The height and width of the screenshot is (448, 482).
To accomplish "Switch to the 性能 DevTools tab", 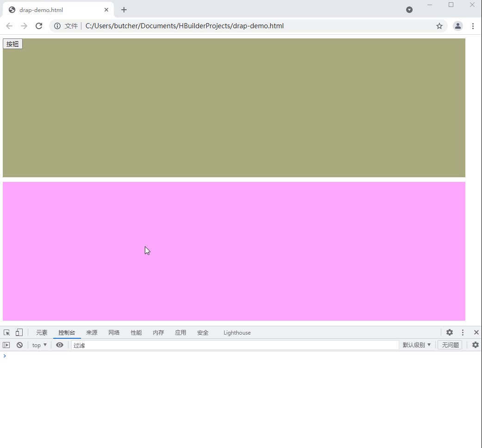I will 136,333.
